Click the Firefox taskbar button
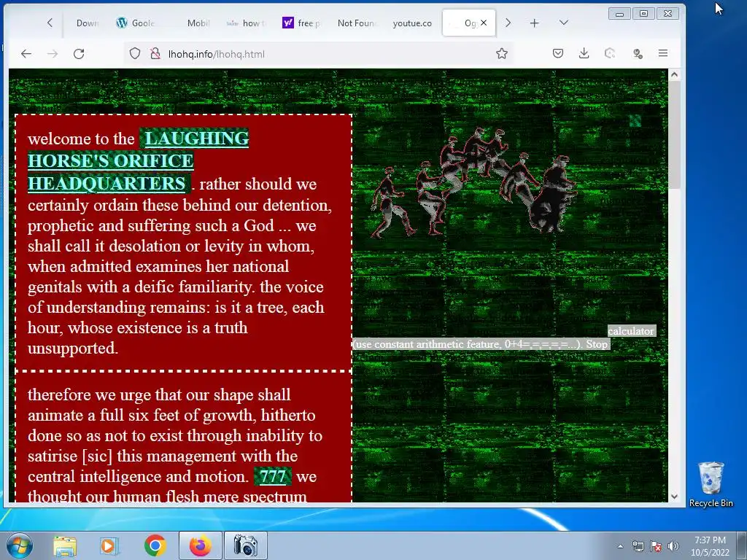 (201, 545)
